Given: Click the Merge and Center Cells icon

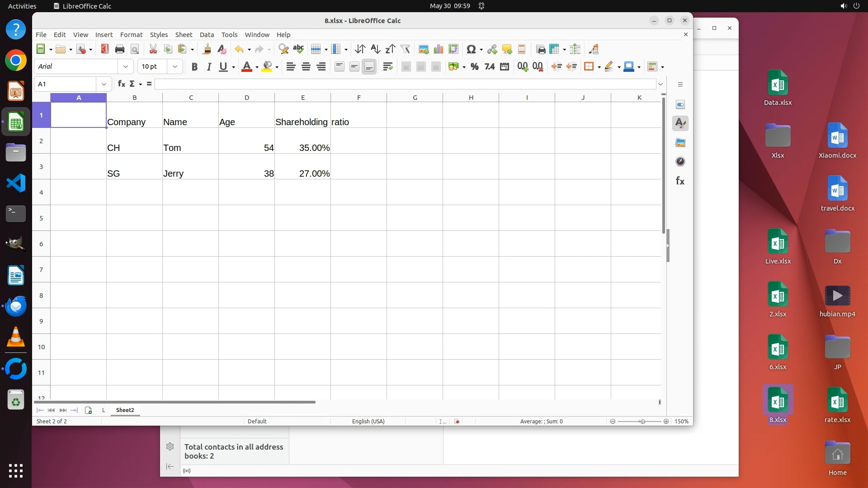Looking at the screenshot, I should (406, 67).
